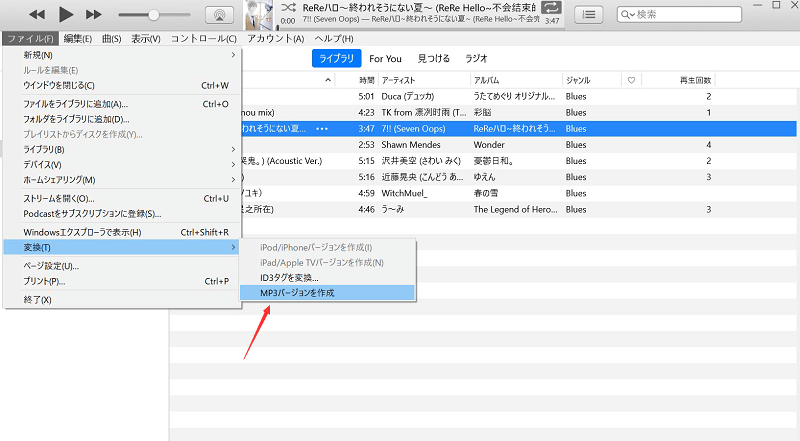This screenshot has width=800, height=441.
Task: Expand the ライブラリ(B) submenu
Action: coord(122,150)
